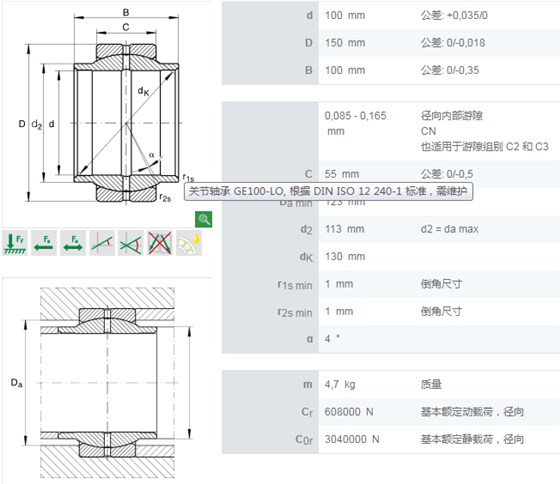Screen dimensions: 560x484
Task: Click the oil lubrication bearing icon
Action: tap(189, 243)
